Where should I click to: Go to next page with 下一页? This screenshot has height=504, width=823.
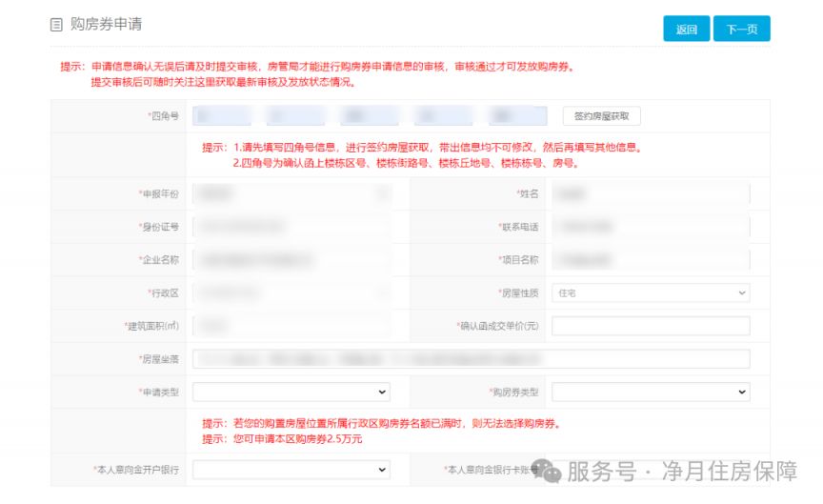[741, 29]
